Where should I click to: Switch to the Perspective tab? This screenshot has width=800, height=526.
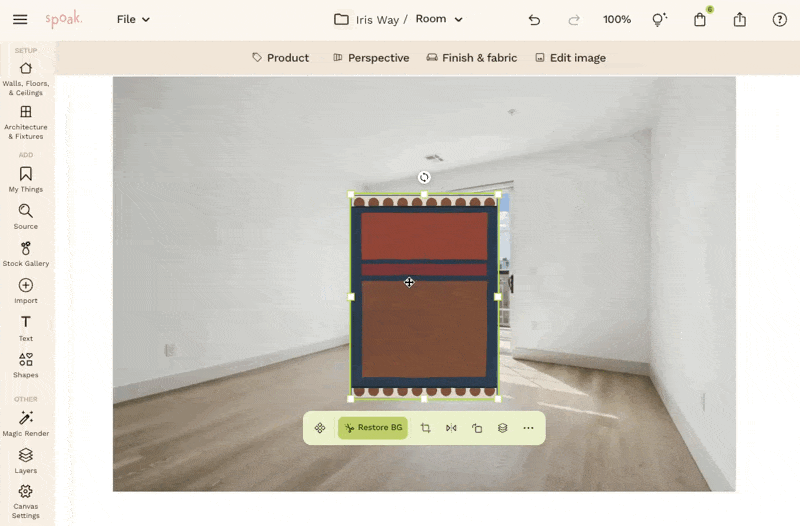pyautogui.click(x=371, y=58)
